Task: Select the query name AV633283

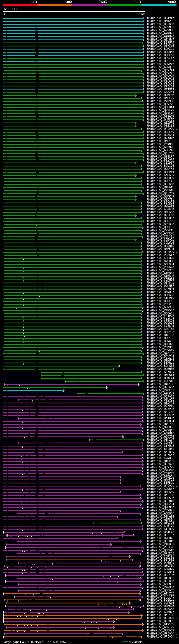Action: pos(11,9)
